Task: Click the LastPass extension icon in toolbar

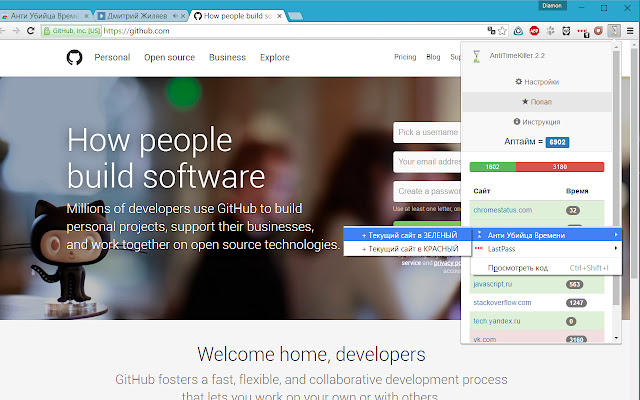Action: [582, 31]
